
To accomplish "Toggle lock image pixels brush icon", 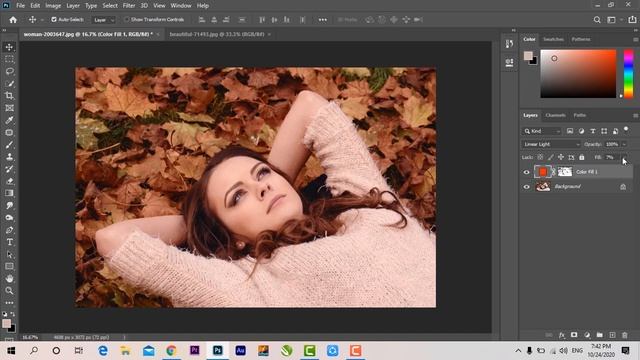I will pos(551,157).
